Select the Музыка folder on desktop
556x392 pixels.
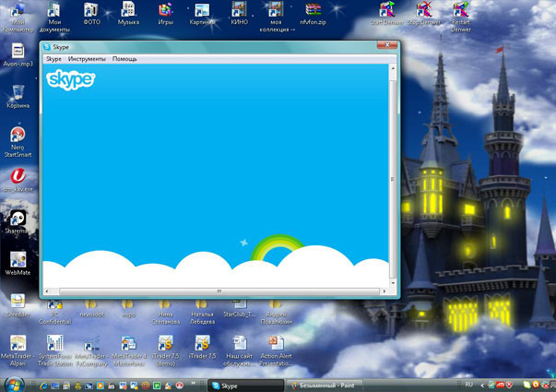click(x=128, y=11)
